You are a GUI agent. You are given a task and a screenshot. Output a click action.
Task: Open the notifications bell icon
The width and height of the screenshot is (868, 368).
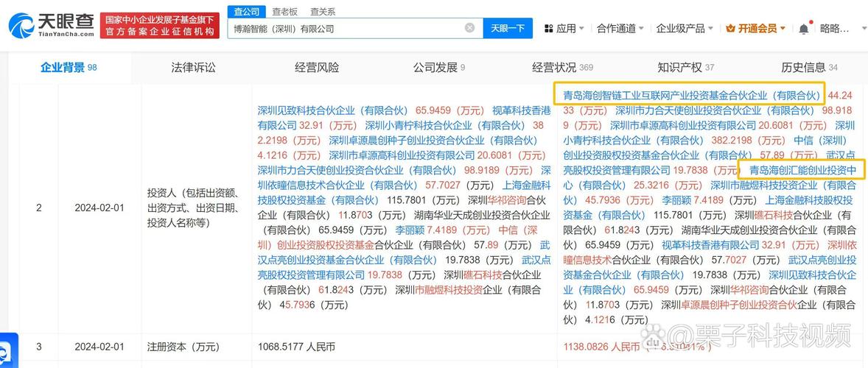[x=804, y=29]
